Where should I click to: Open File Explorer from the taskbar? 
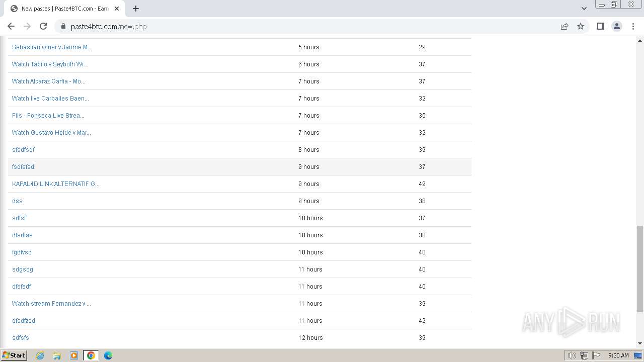[x=57, y=355]
